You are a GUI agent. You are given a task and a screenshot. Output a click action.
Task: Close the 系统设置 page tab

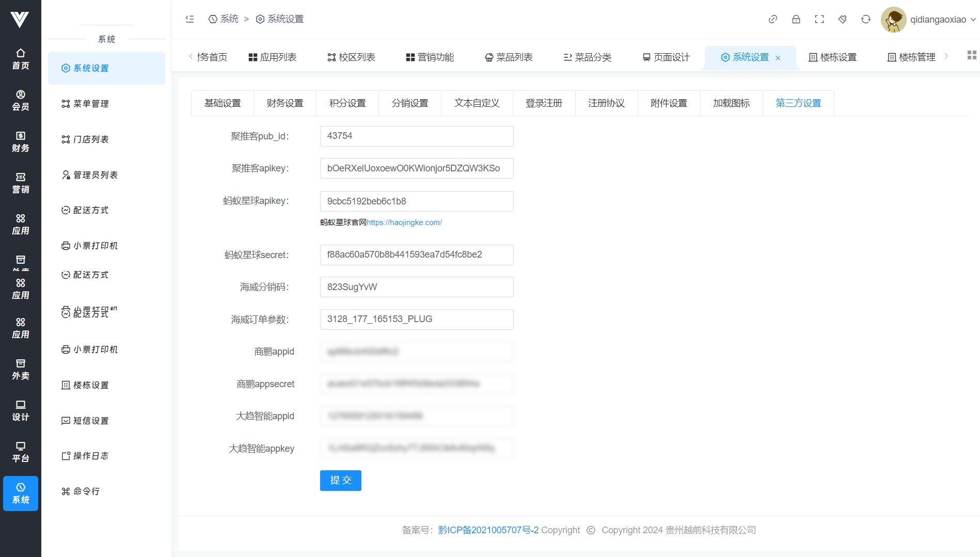tap(778, 58)
